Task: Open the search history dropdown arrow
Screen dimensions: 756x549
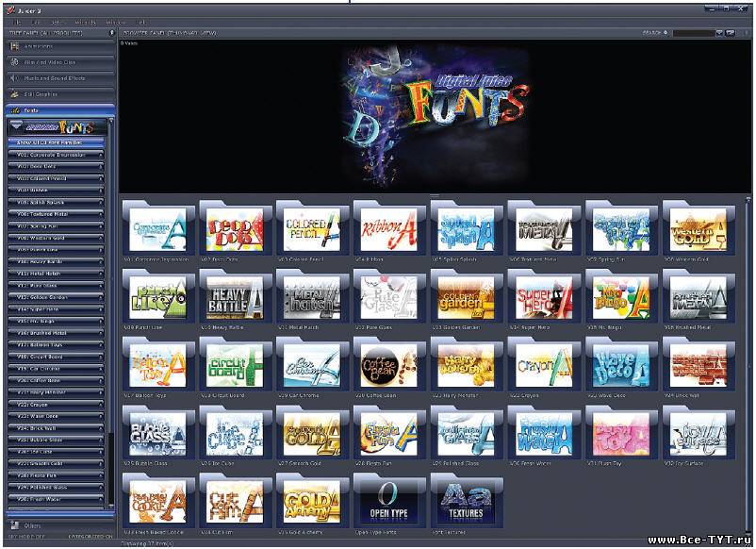Action: 719,33
